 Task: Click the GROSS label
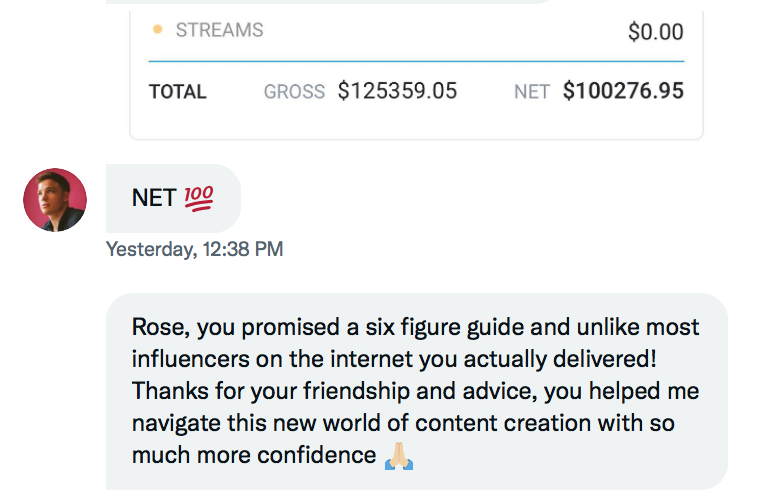(x=294, y=92)
